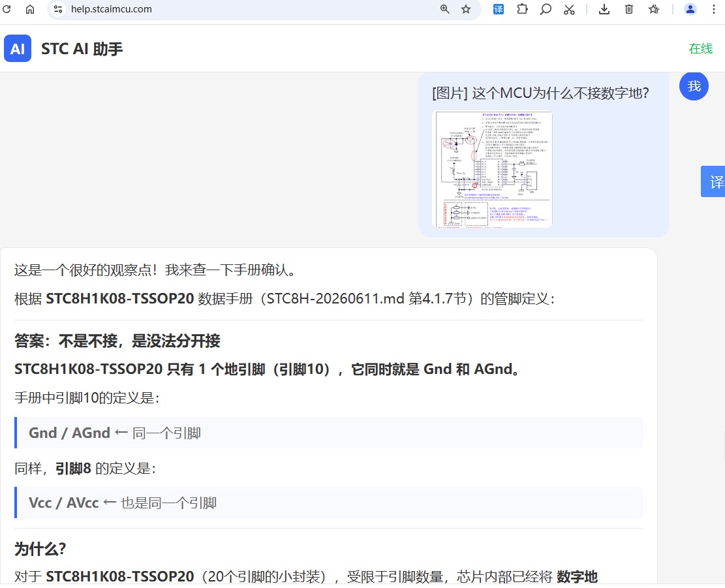Screen dimensions: 725x588
Task: Open the translate extension icon in toolbar
Action: 499,9
